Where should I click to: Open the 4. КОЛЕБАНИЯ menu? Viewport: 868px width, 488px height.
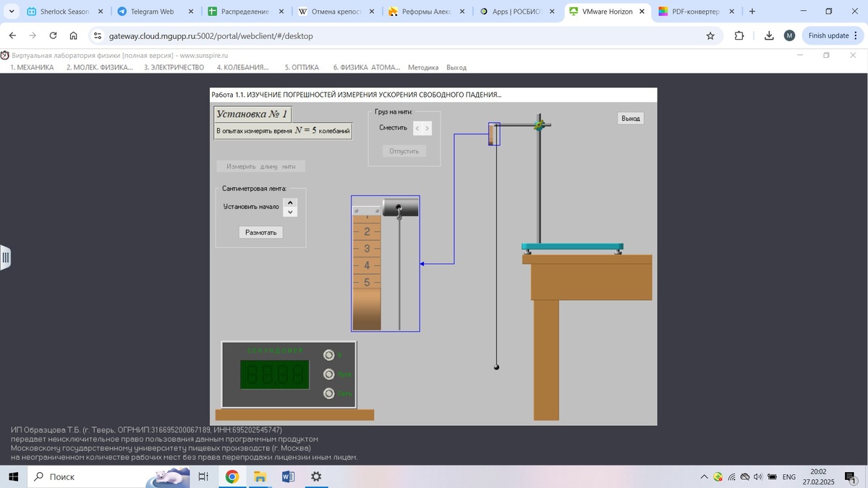pyautogui.click(x=242, y=67)
